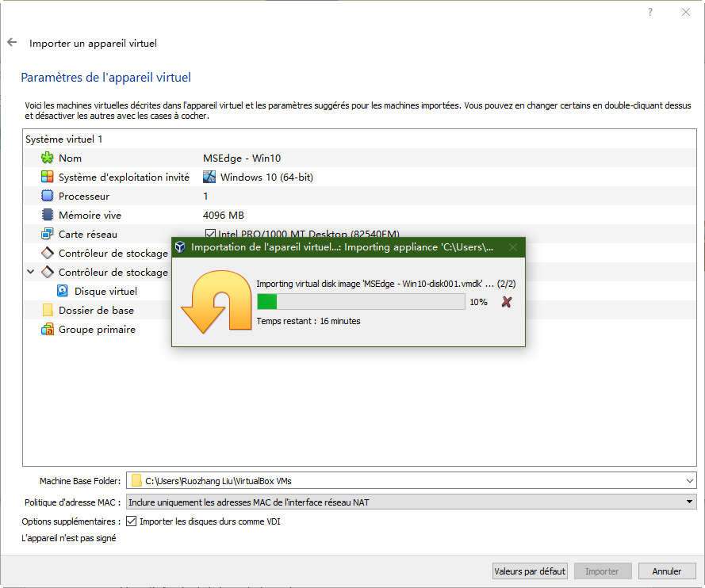This screenshot has height=588, width=705.
Task: Click the Annuler button
Action: click(x=667, y=571)
